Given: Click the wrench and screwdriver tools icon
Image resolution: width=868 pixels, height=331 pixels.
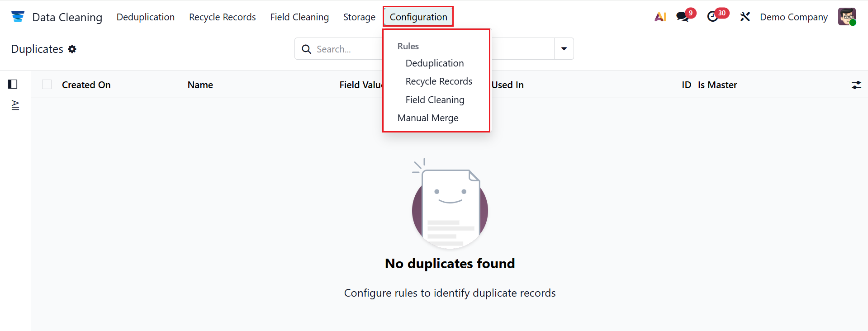Looking at the screenshot, I should point(745,17).
